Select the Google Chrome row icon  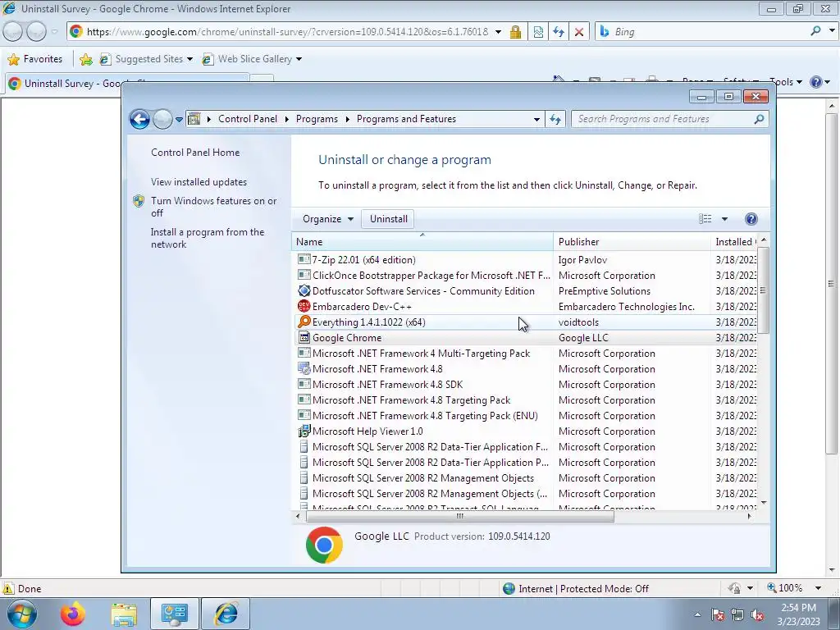point(304,337)
